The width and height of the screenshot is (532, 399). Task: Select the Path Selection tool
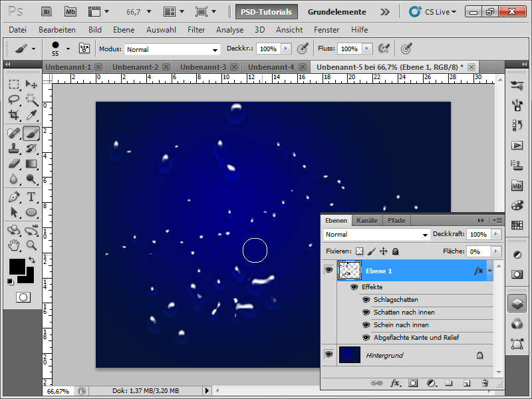(x=14, y=212)
